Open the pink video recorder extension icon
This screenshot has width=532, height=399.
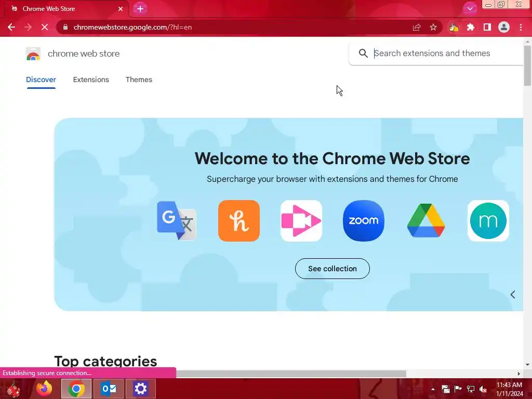pos(301,220)
